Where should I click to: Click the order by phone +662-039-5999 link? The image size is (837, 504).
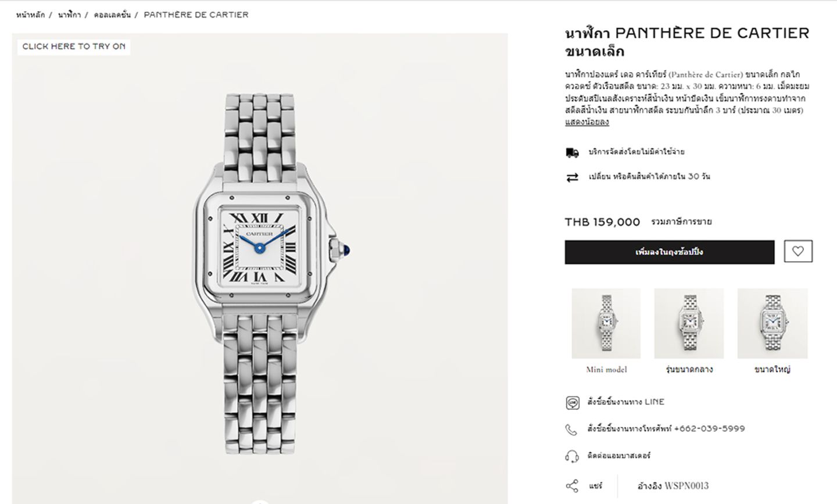(666, 429)
